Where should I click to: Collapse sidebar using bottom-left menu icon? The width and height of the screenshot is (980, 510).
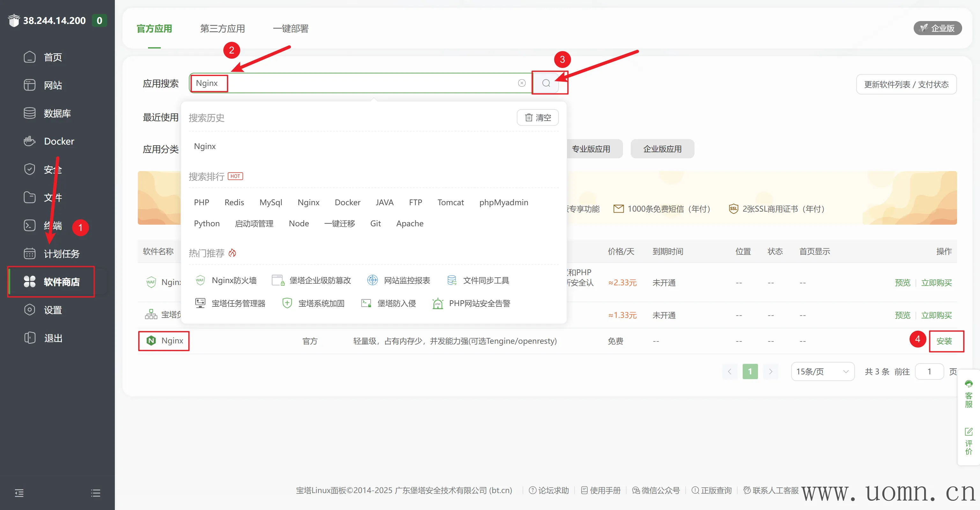pyautogui.click(x=19, y=493)
